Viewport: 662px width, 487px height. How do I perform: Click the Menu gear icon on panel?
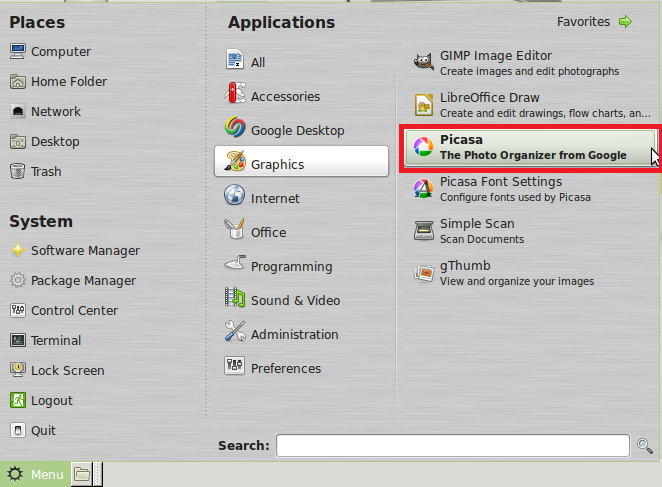(x=15, y=474)
